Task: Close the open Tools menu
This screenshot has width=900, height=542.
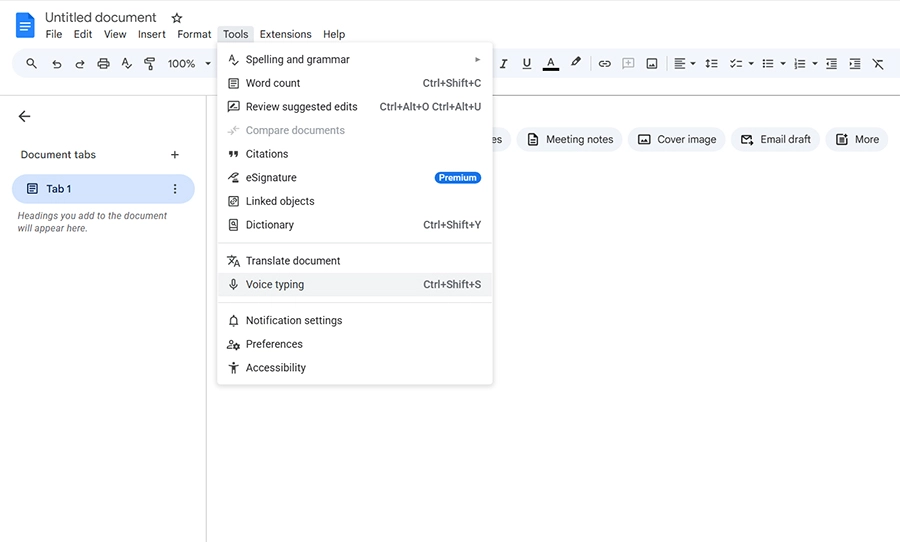Action: [235, 34]
